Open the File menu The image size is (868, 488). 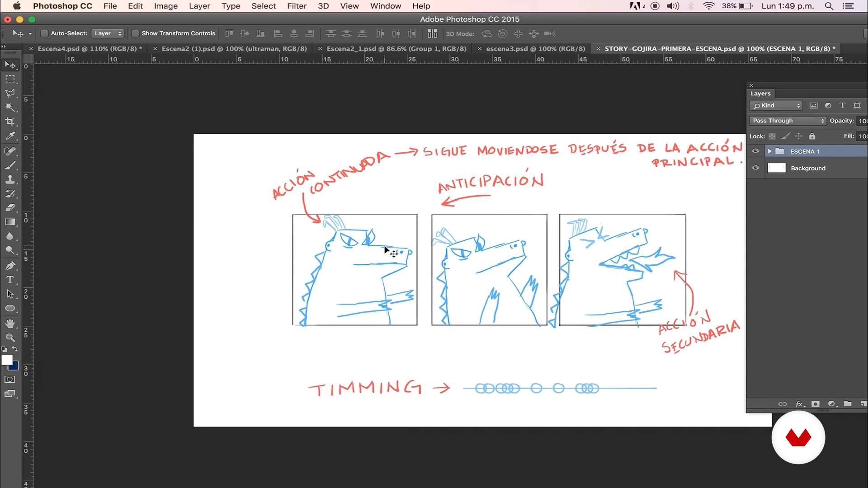click(x=110, y=6)
